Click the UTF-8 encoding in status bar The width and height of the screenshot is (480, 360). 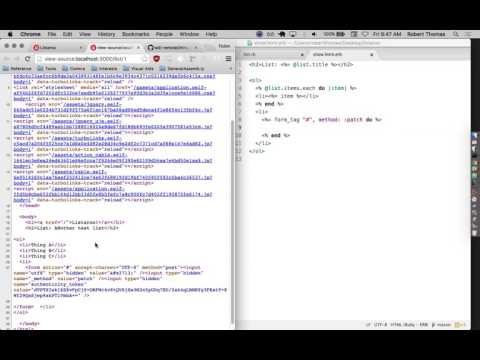[x=380, y=324]
